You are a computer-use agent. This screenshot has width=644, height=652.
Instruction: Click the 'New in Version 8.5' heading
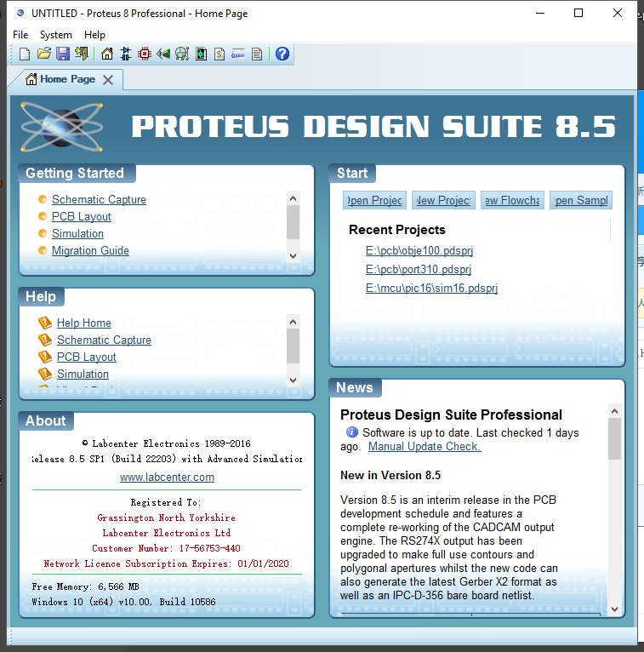click(390, 475)
